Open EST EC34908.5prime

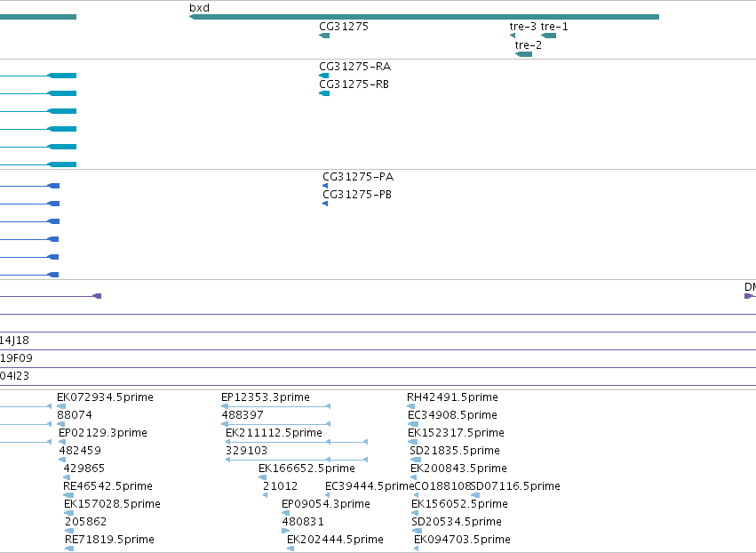pyautogui.click(x=453, y=415)
